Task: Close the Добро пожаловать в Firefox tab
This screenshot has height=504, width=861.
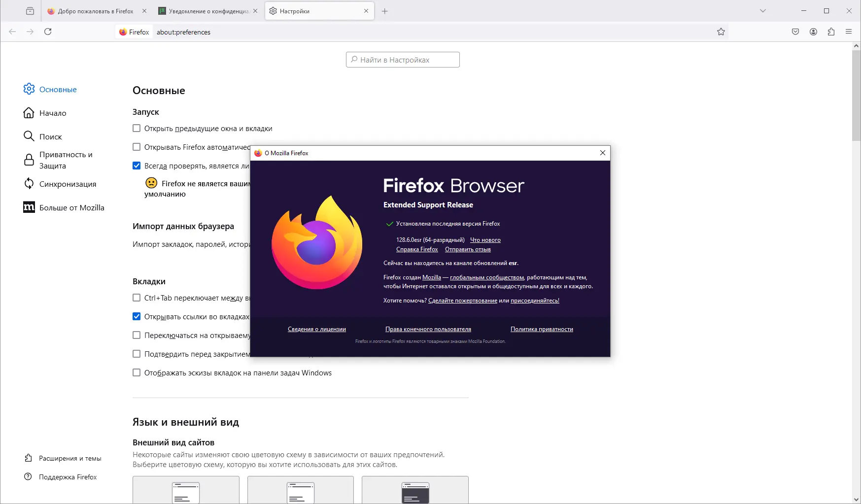Action: (x=144, y=11)
